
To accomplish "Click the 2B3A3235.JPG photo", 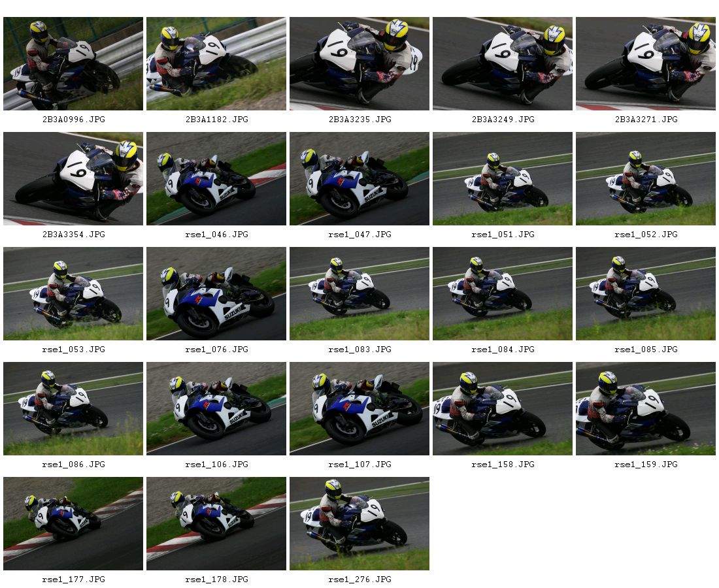I will coord(359,64).
